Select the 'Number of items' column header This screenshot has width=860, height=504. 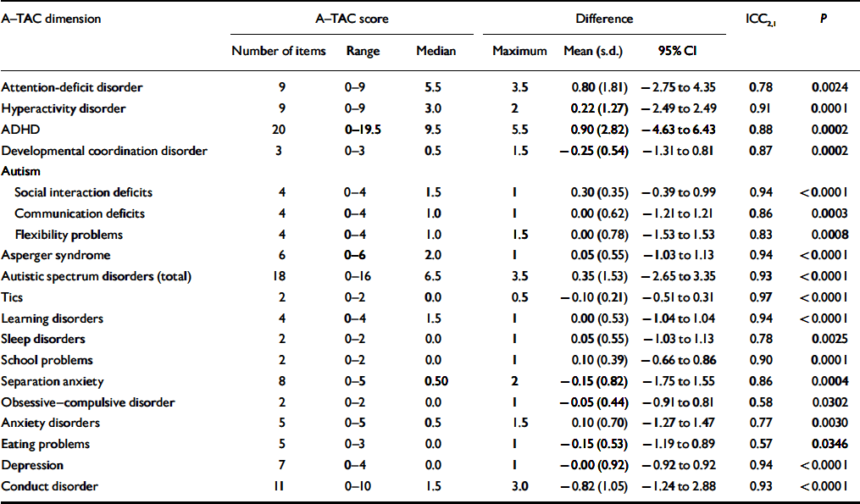tap(278, 52)
